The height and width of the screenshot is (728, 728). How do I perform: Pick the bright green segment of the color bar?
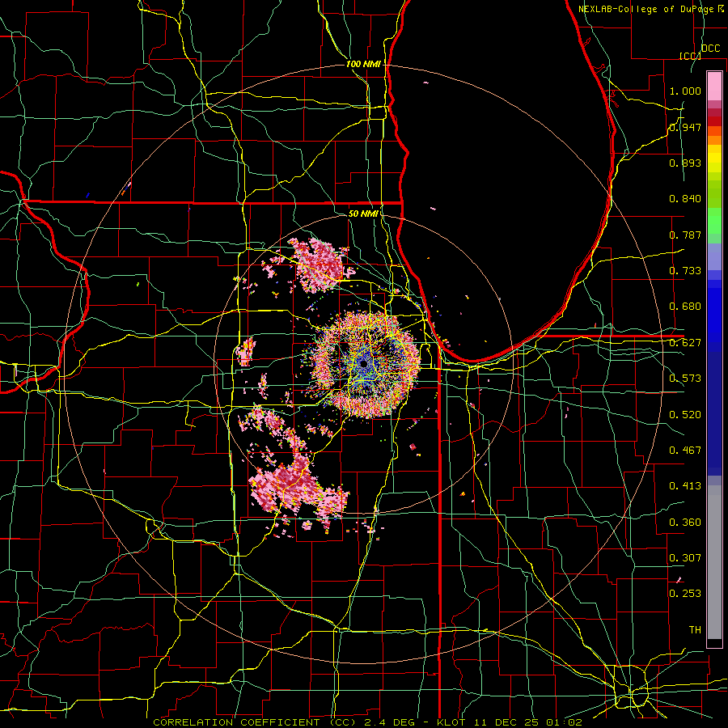[x=714, y=221]
